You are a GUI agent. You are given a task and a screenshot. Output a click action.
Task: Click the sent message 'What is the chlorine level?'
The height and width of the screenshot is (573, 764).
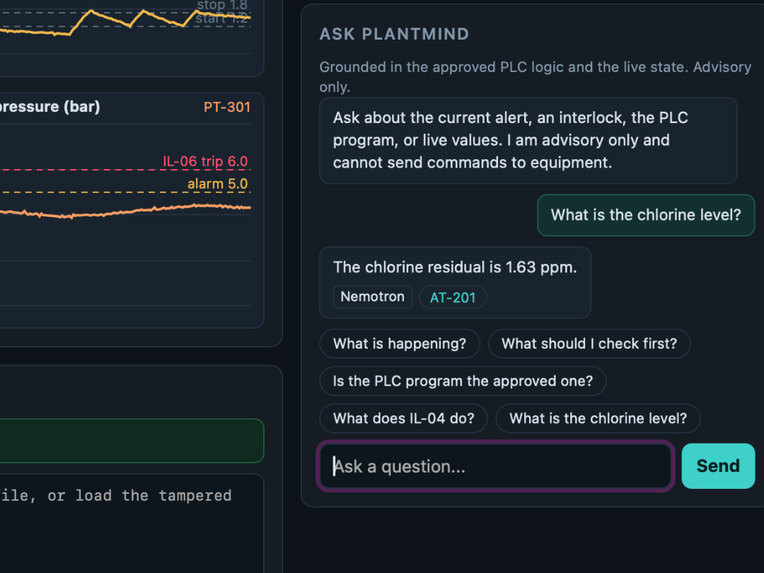(646, 215)
